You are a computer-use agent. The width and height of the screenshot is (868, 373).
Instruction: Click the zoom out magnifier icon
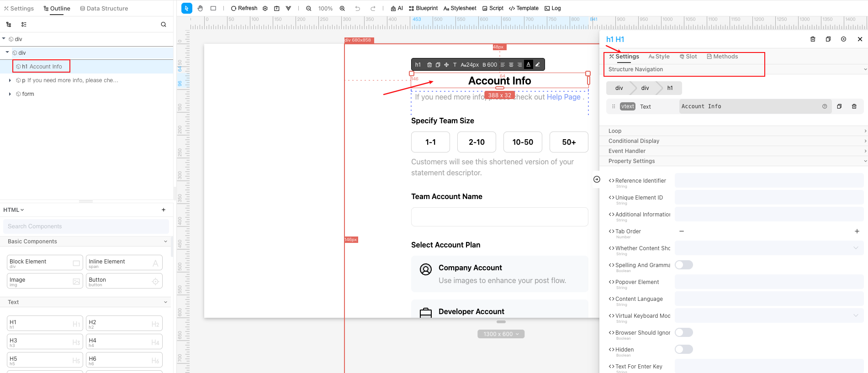(309, 8)
